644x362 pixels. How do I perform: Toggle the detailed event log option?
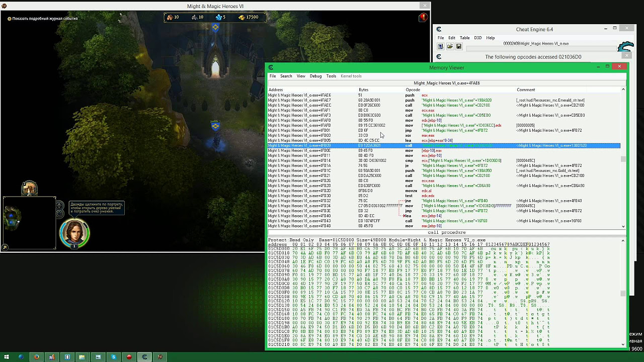[43, 19]
